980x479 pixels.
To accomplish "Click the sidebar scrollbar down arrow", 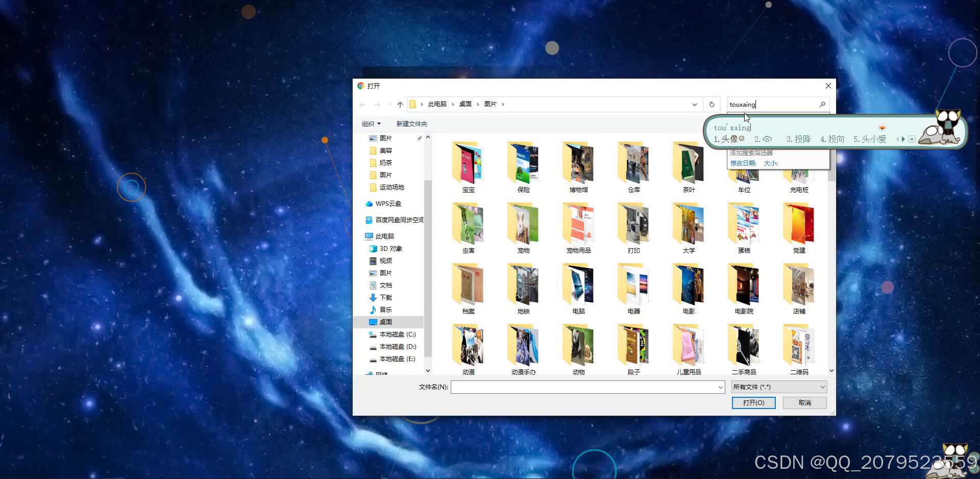I will tap(428, 371).
